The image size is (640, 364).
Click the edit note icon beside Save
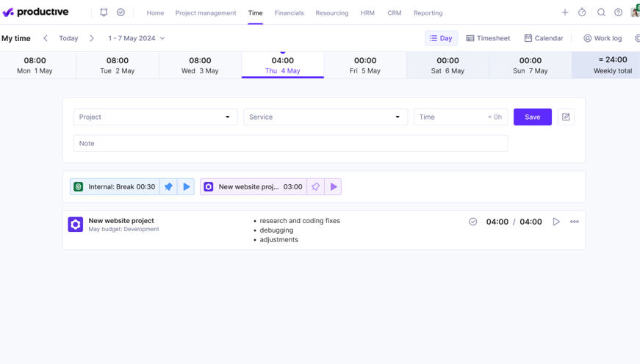tap(566, 117)
